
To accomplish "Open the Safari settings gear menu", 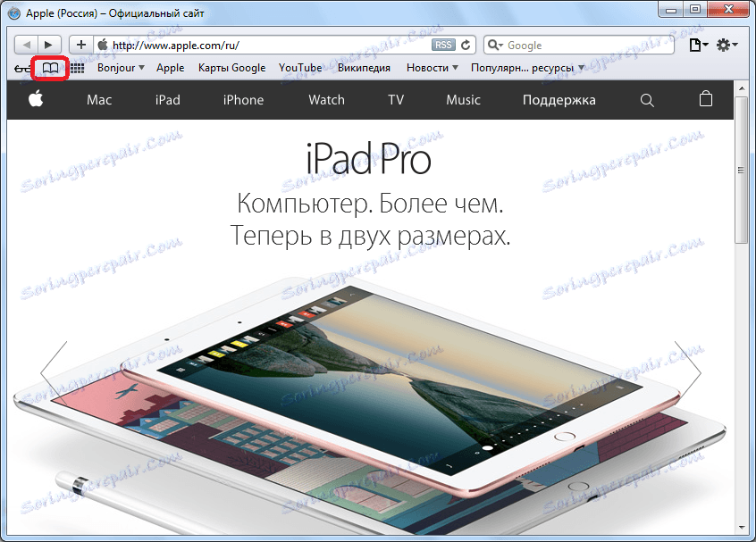I will (x=727, y=46).
